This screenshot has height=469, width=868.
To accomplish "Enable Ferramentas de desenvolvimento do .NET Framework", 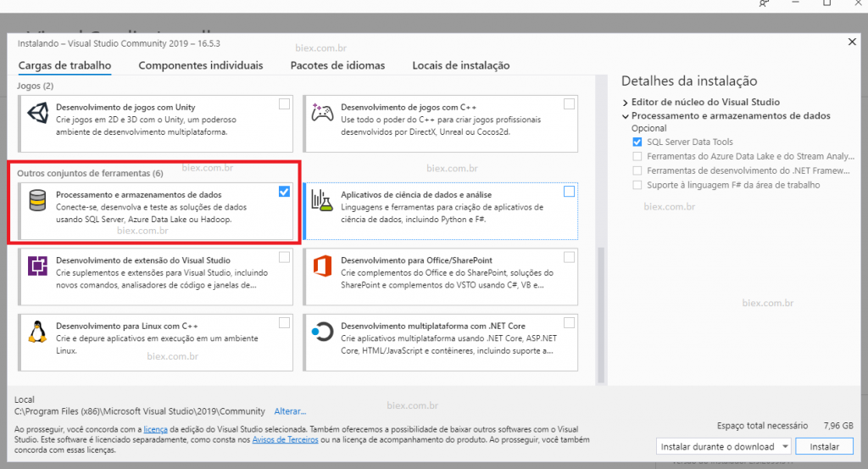I will coord(637,170).
